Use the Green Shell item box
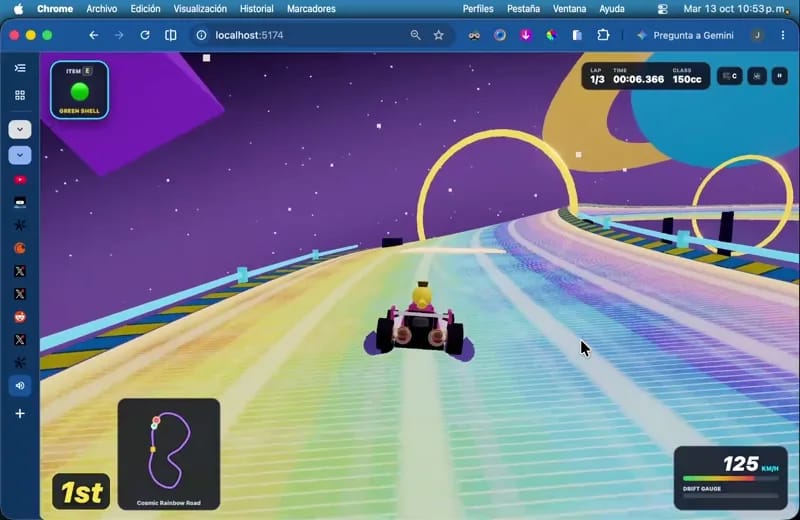 (80, 90)
